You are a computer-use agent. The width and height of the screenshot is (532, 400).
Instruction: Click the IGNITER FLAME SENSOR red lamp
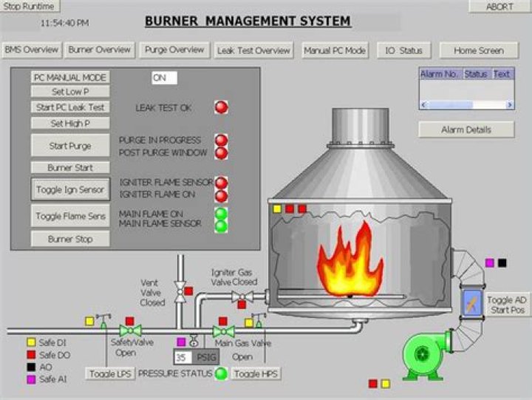(x=221, y=183)
